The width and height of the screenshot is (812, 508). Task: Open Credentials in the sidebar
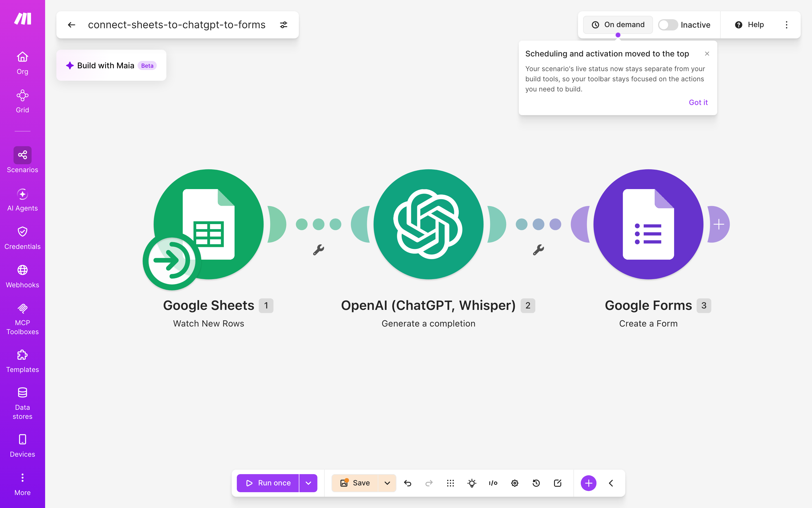pyautogui.click(x=23, y=238)
